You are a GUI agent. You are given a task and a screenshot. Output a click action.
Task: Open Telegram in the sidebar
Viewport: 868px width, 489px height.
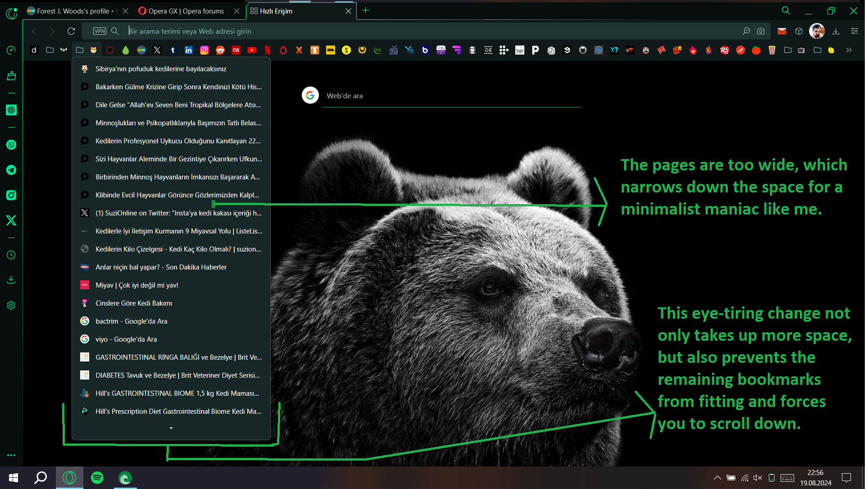[11, 170]
